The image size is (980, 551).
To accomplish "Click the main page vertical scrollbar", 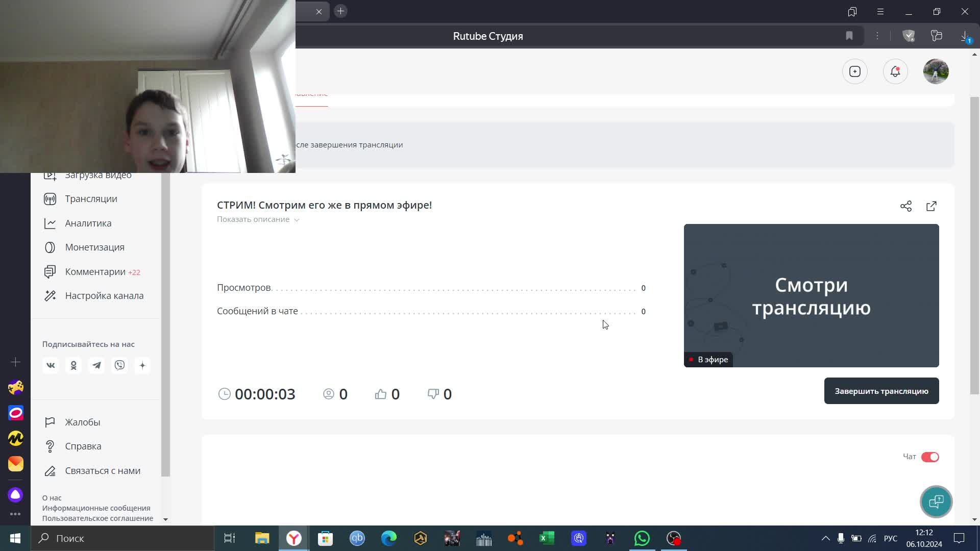I will point(975,245).
